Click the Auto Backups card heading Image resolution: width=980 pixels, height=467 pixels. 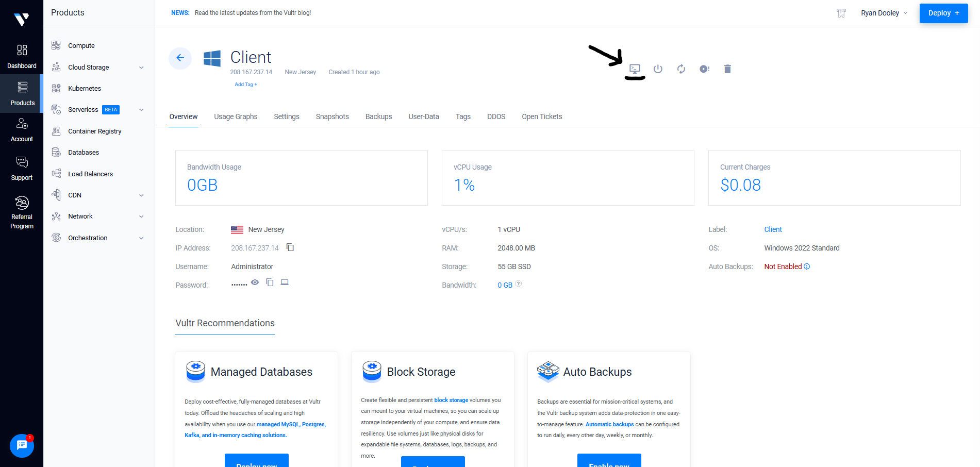pyautogui.click(x=597, y=372)
